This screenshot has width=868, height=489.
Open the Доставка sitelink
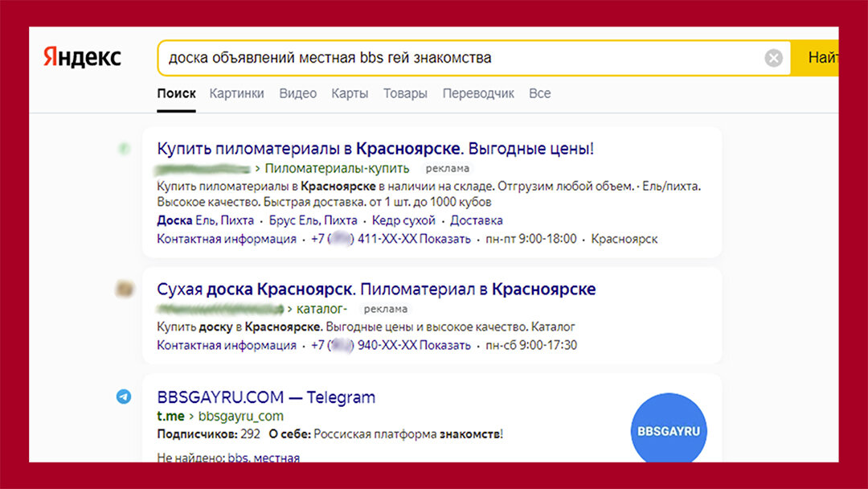point(476,220)
